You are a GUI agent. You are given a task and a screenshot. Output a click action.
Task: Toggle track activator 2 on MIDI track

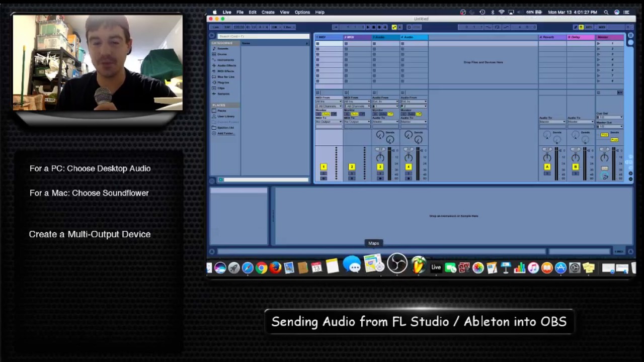[352, 167]
